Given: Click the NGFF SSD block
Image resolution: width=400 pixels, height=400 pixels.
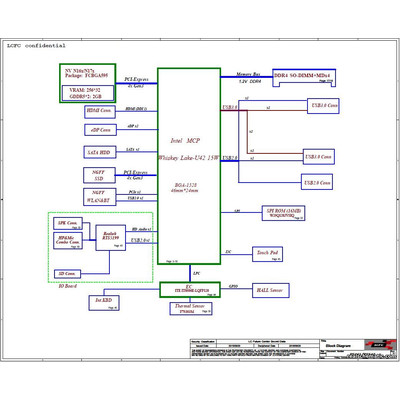Looking at the screenshot, I should pyautogui.click(x=99, y=175).
